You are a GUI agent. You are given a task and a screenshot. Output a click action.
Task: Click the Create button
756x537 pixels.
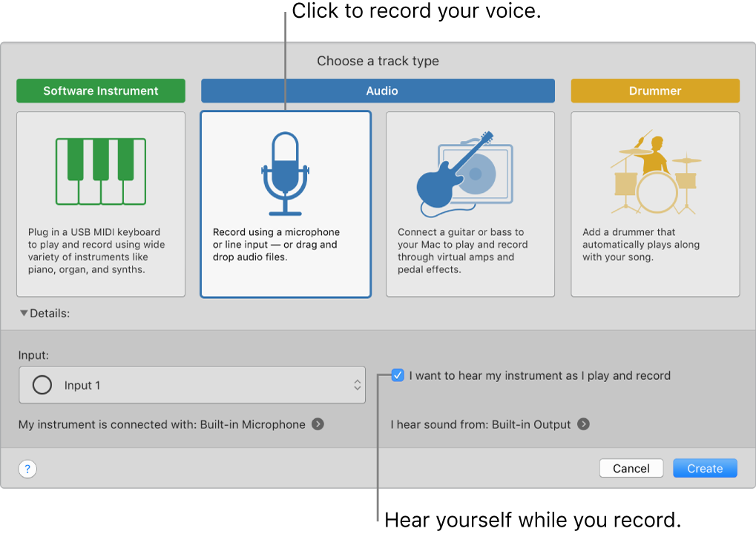pos(703,468)
